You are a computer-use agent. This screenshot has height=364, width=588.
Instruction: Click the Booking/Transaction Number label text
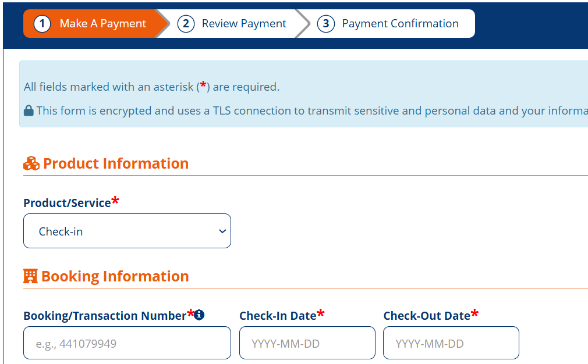[105, 316]
